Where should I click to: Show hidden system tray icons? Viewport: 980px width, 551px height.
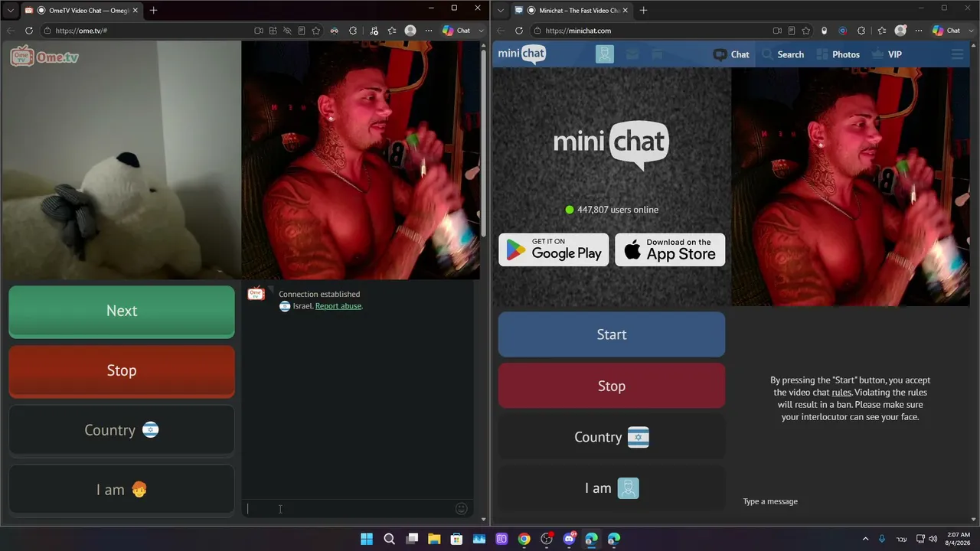866,539
